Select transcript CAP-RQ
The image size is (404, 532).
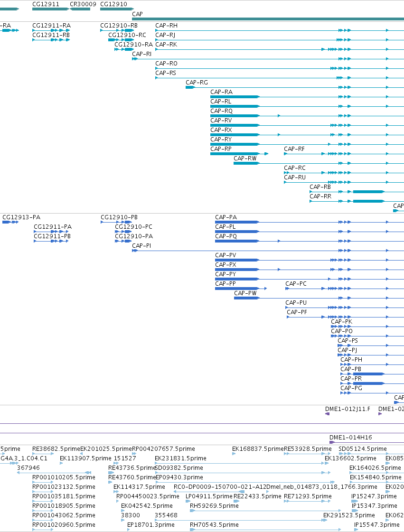pyautogui.click(x=307, y=116)
